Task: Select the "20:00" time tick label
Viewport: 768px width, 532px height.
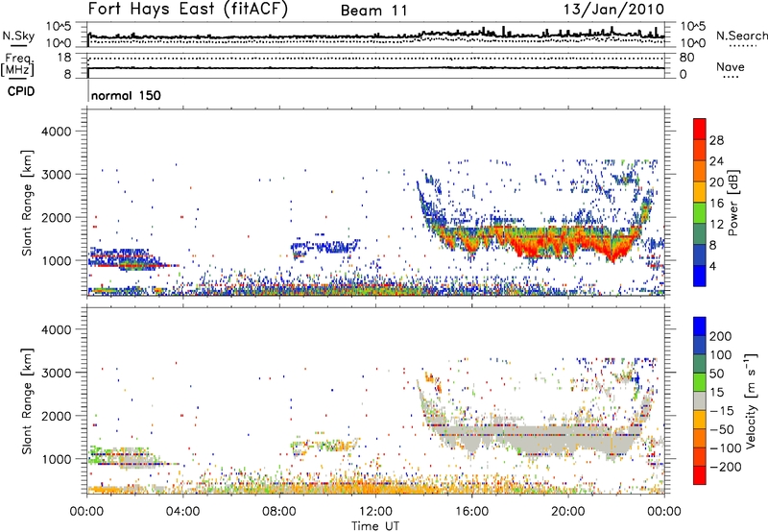Action: pos(568,512)
